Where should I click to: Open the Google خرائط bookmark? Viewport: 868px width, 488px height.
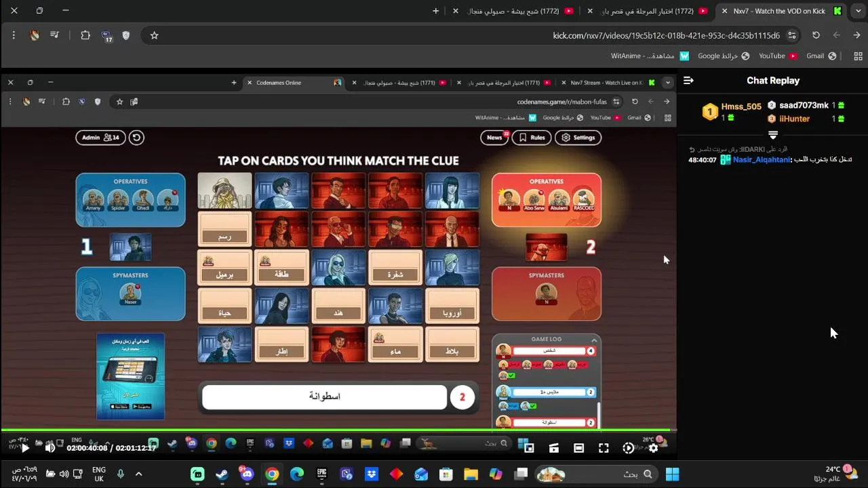click(723, 56)
